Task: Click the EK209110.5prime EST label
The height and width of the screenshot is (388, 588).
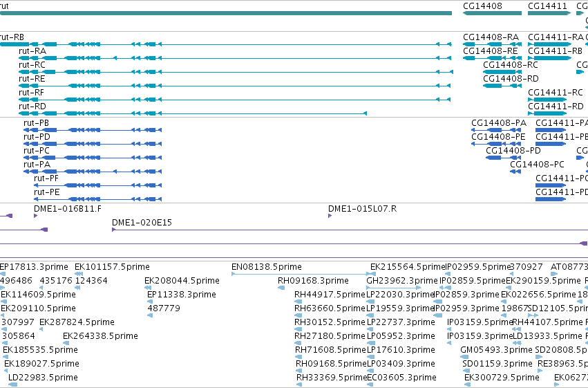Action: click(x=38, y=308)
